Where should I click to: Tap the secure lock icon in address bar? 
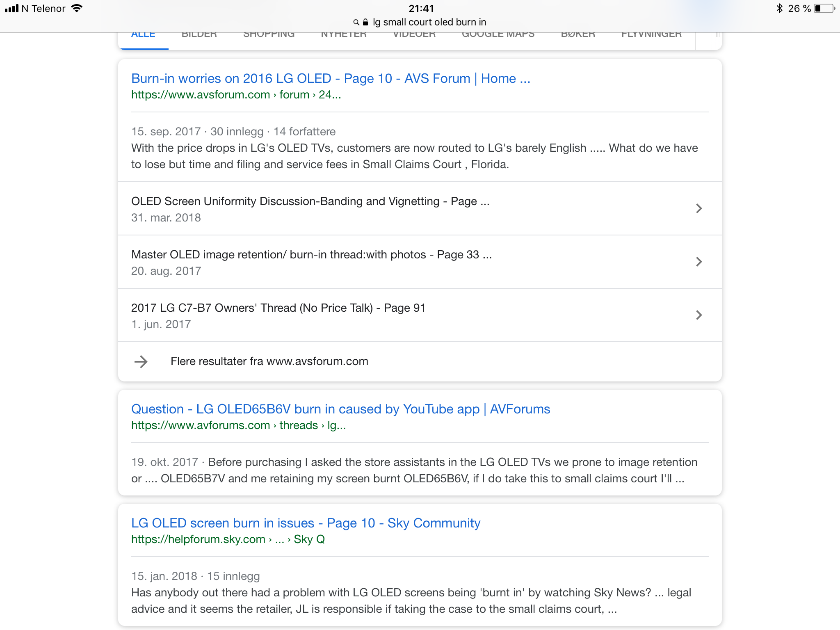[365, 22]
